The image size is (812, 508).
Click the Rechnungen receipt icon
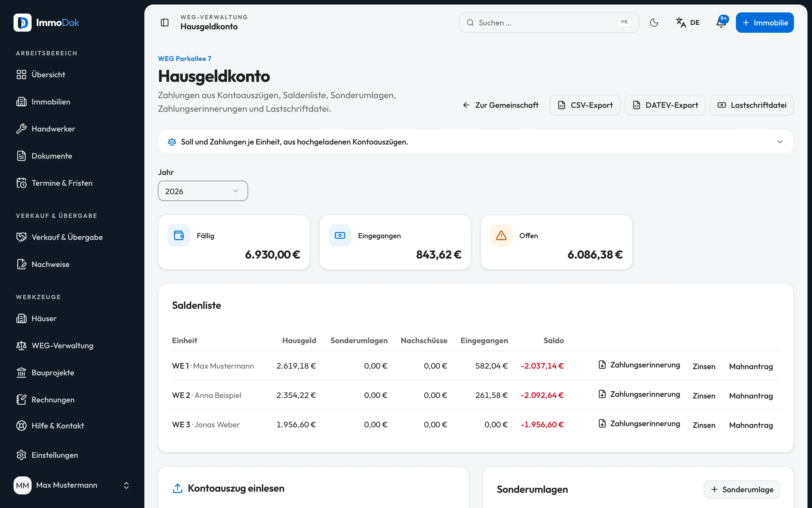point(21,400)
